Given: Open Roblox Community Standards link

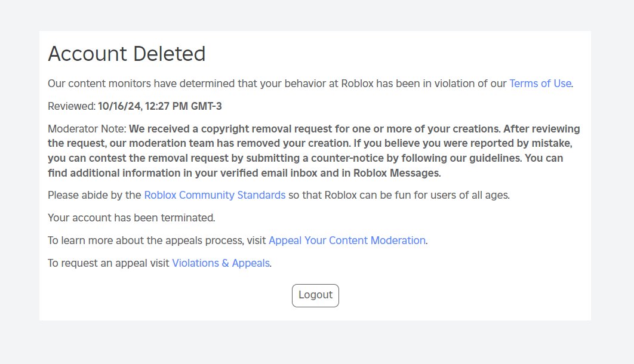Looking at the screenshot, I should click(x=215, y=195).
